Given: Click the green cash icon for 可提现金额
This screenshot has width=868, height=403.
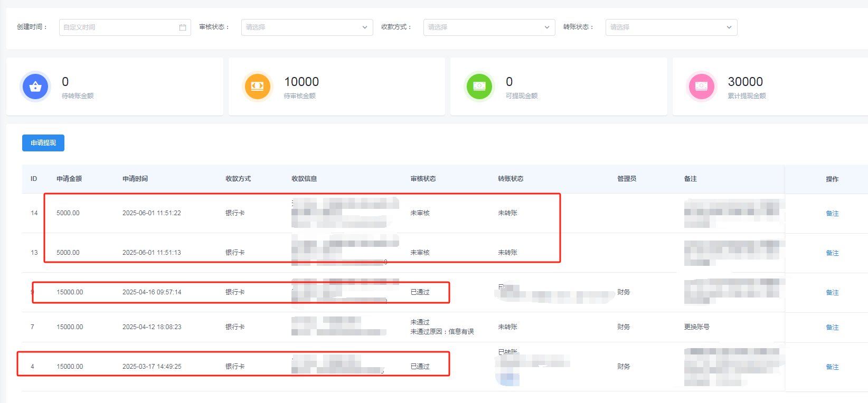Looking at the screenshot, I should [x=479, y=87].
